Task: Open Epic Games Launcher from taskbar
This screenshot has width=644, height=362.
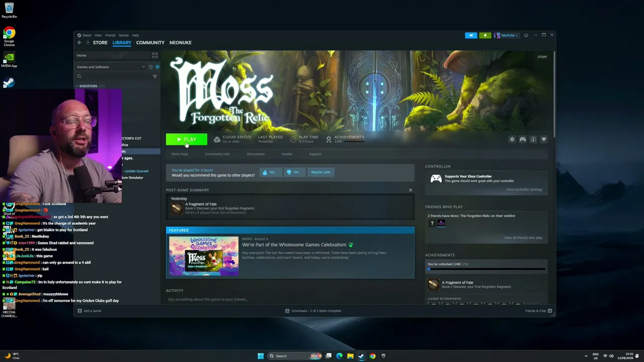Action: click(383, 356)
